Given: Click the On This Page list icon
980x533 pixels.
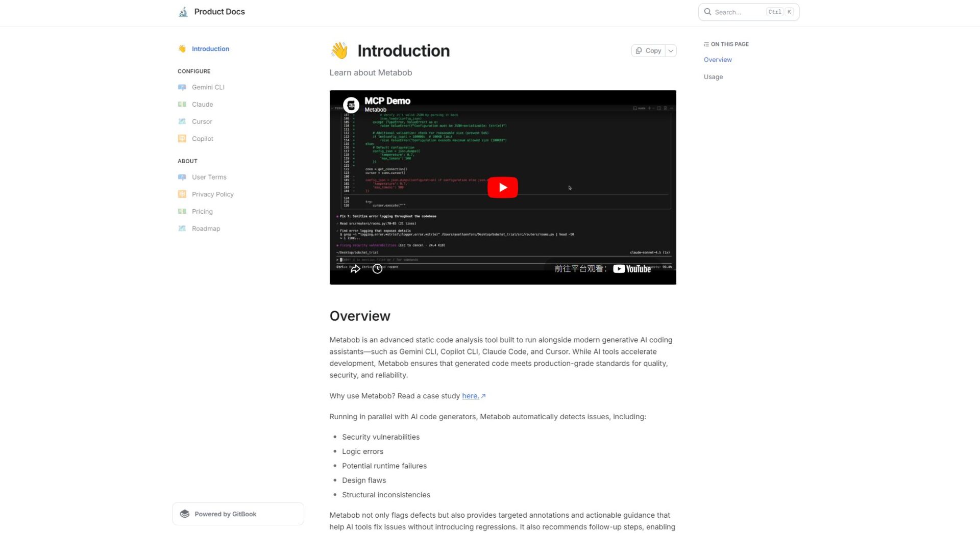Looking at the screenshot, I should point(706,44).
